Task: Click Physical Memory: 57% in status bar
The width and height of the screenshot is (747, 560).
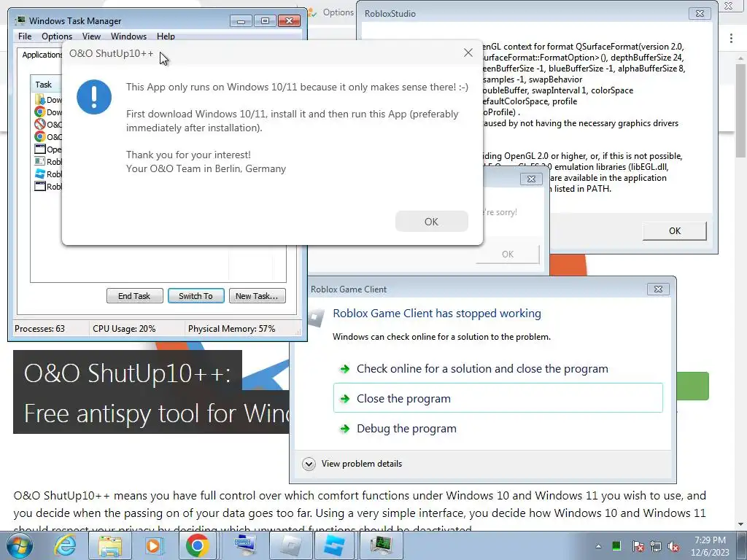Action: click(231, 329)
